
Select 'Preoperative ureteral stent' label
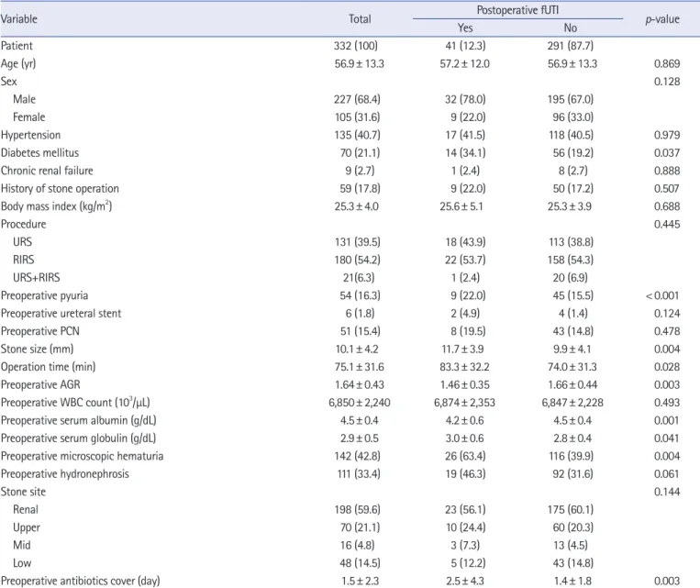click(x=61, y=314)
